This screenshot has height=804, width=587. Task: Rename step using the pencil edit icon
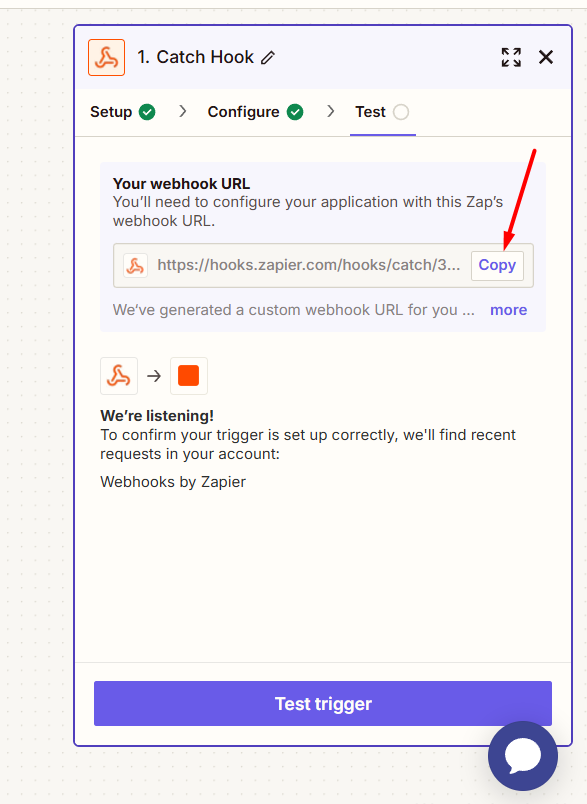[268, 57]
